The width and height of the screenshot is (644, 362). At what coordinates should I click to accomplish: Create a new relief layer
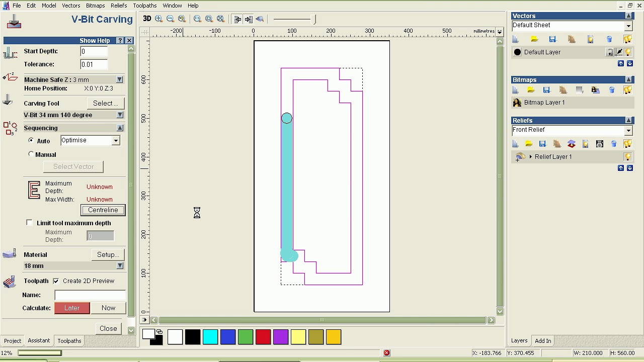tap(515, 144)
